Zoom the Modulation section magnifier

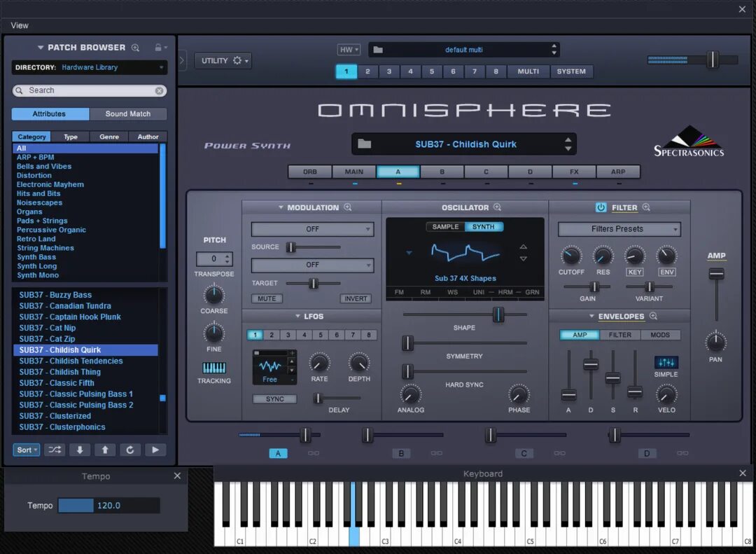[x=348, y=207]
